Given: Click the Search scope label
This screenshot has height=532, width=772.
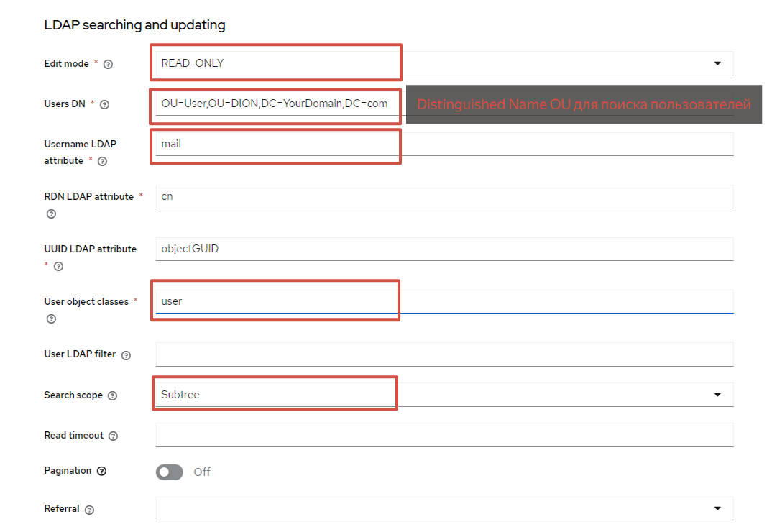Looking at the screenshot, I should coord(73,395).
